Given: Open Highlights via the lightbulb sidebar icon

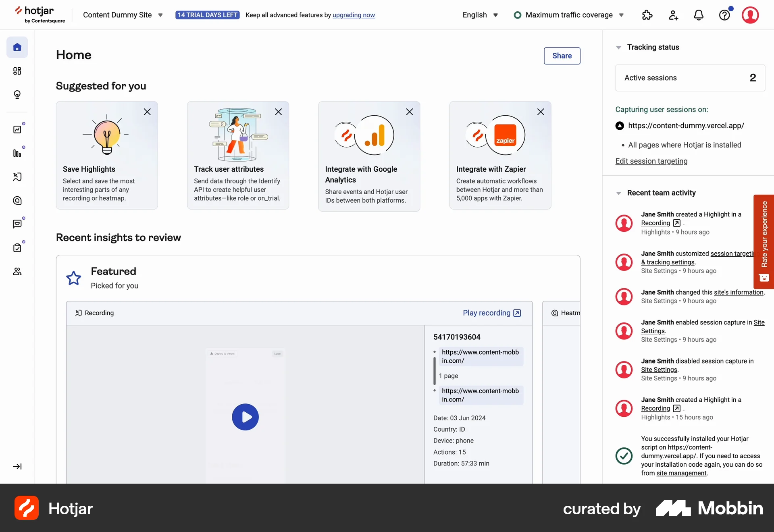Looking at the screenshot, I should [17, 95].
